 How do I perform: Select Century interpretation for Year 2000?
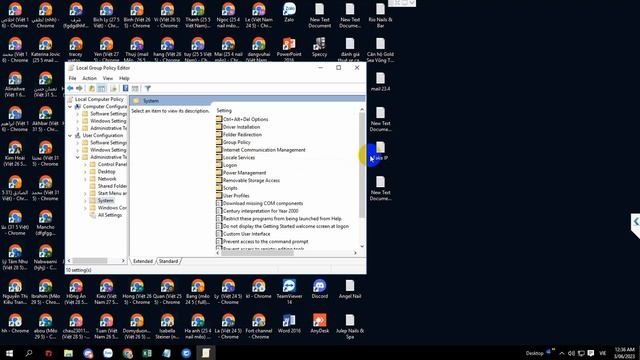point(257,211)
